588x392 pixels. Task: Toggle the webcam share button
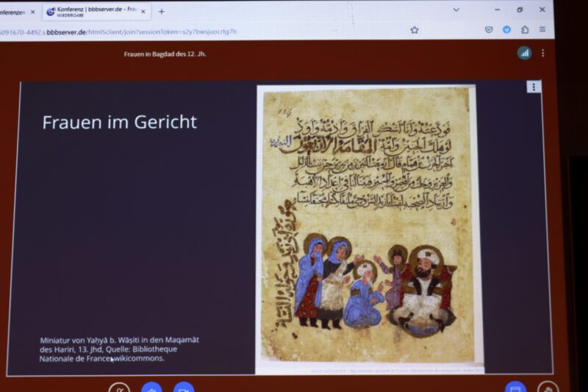[x=184, y=388]
